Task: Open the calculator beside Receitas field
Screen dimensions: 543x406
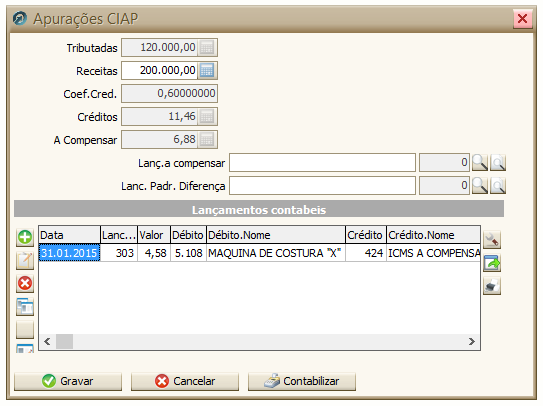Action: point(207,71)
